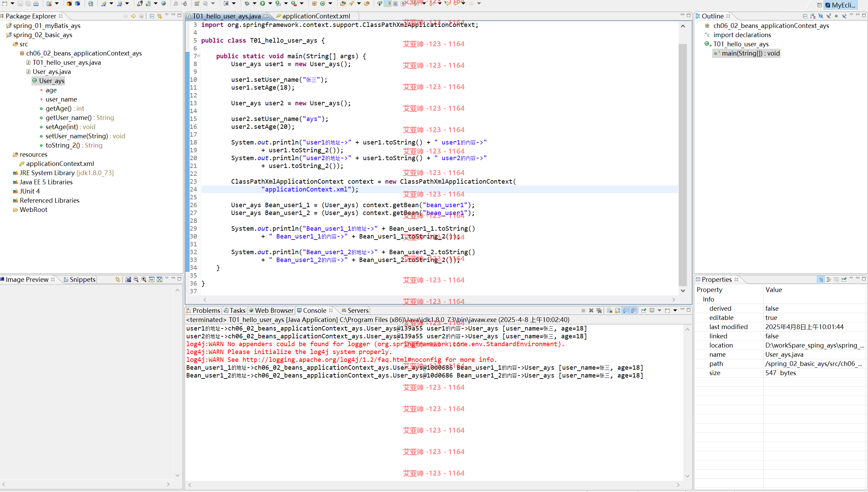
Task: Toggle Show Categories in Properties toolbar
Action: tap(821, 279)
